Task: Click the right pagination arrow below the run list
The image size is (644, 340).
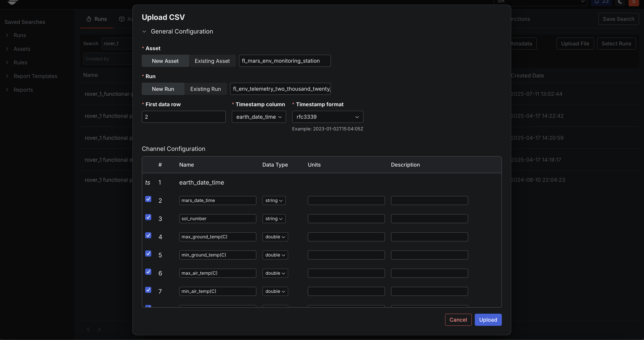Action: (x=99, y=329)
